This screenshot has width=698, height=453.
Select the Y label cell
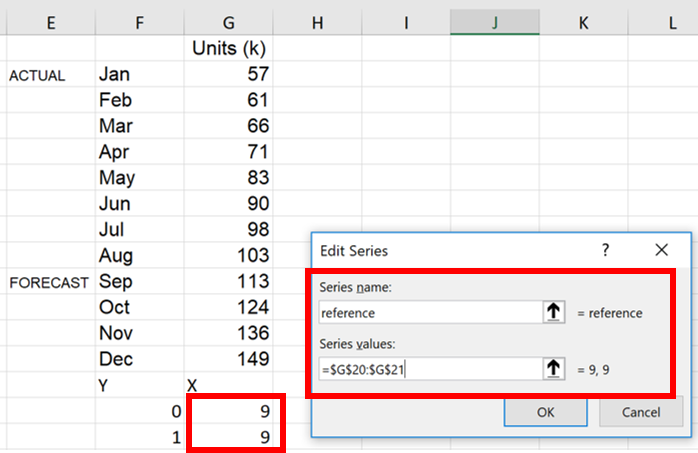pyautogui.click(x=139, y=384)
